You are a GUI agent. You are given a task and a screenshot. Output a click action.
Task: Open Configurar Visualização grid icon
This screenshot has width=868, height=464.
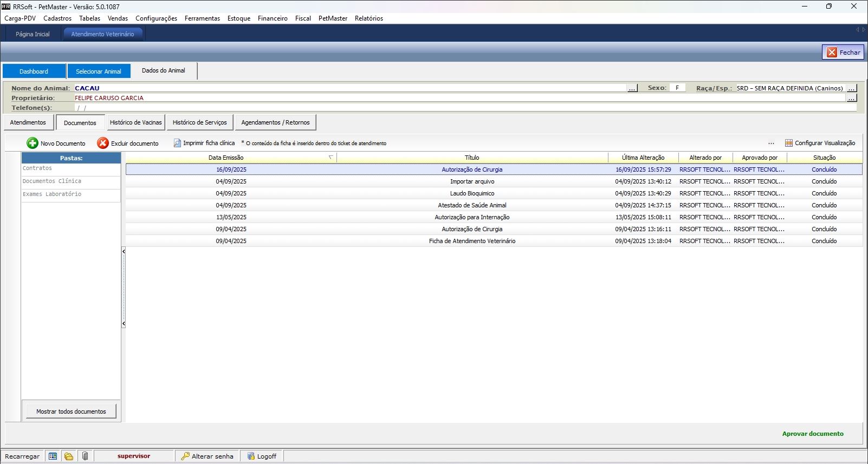(789, 143)
